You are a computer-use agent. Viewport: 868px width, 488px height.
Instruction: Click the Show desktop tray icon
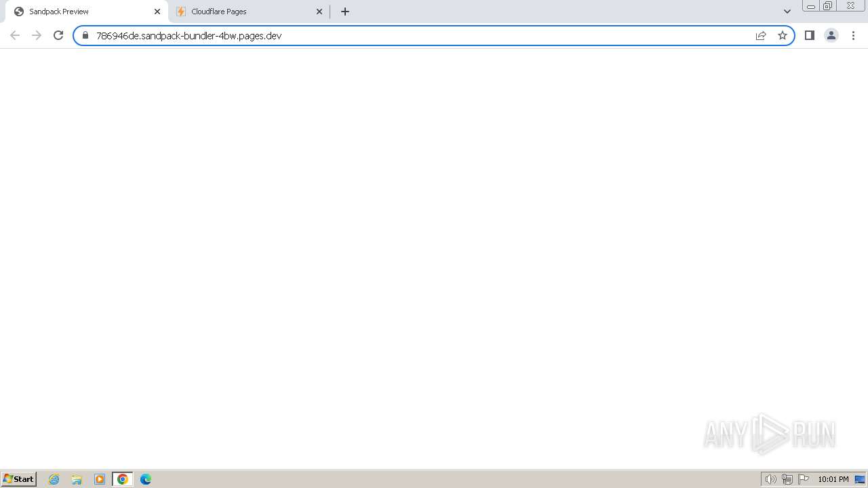click(860, 479)
